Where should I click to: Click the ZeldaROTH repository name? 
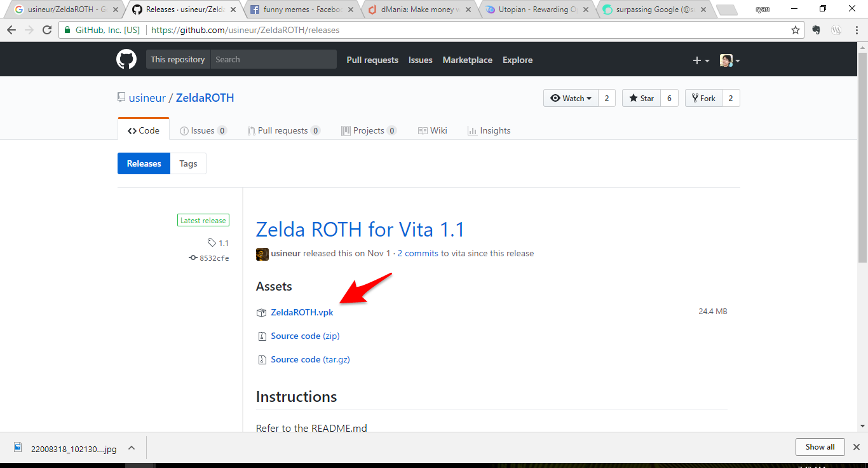(205, 98)
